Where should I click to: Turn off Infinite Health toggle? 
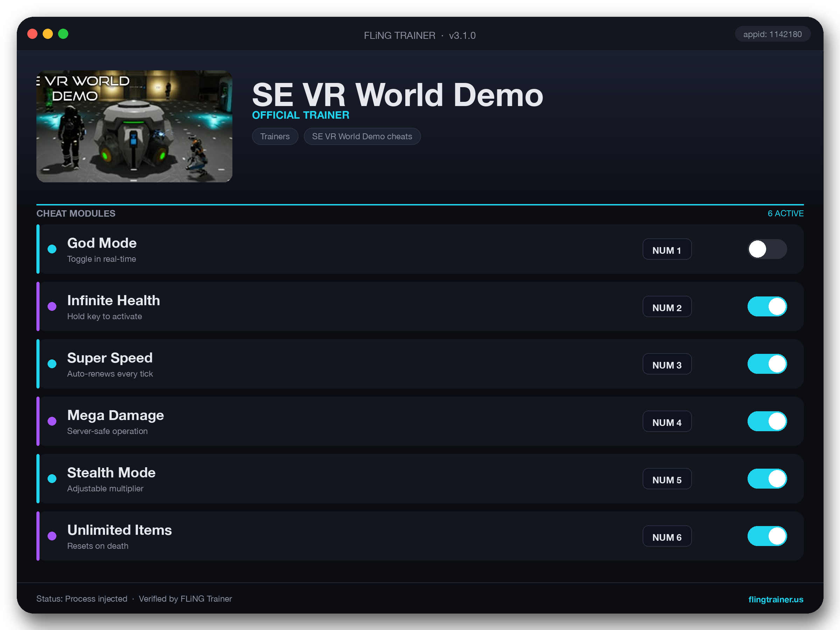(x=767, y=307)
